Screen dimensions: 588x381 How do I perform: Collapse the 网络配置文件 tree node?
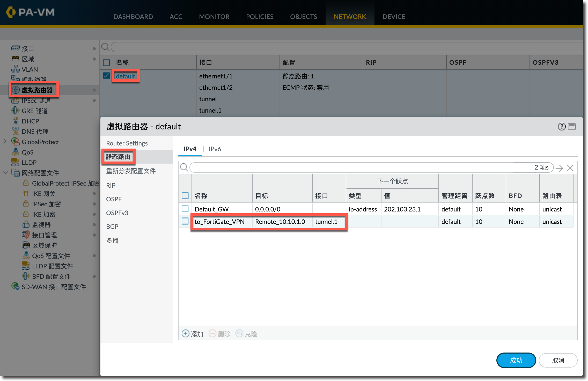point(5,173)
